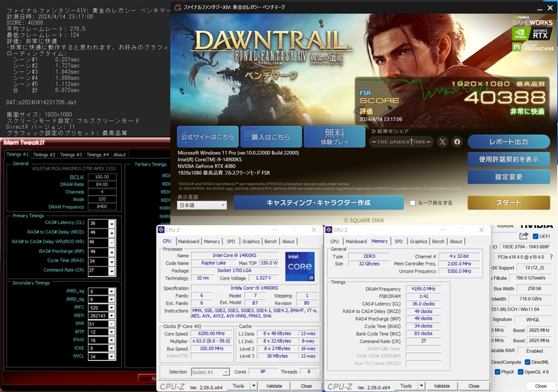Open the Tools dropdown arrow in left CPU-Z
The image size is (558, 392).
click(x=252, y=386)
